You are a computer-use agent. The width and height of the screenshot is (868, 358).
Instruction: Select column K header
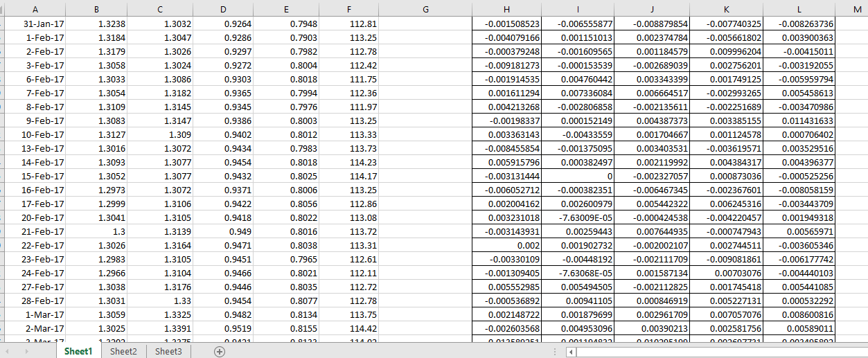click(x=727, y=8)
